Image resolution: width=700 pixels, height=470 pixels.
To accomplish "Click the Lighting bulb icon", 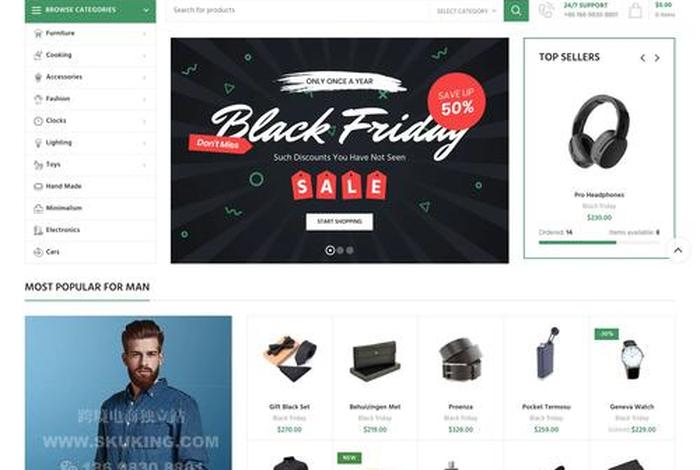I will point(38,143).
